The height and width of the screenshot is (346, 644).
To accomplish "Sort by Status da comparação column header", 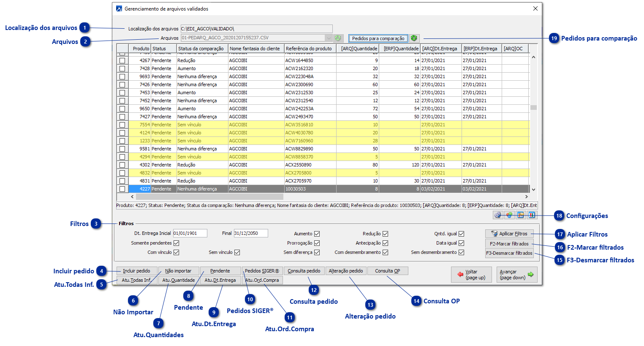I will (x=201, y=49).
